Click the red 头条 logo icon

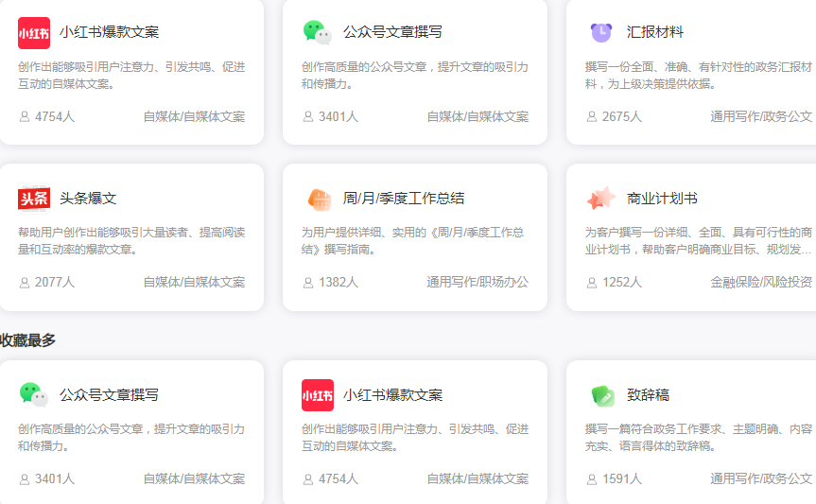click(34, 199)
